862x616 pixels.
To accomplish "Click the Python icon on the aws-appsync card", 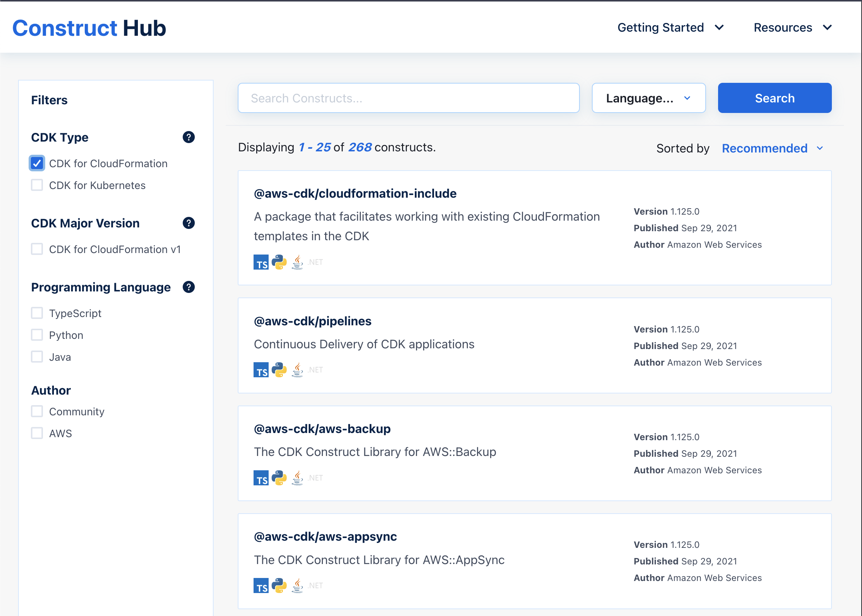I will click(280, 585).
